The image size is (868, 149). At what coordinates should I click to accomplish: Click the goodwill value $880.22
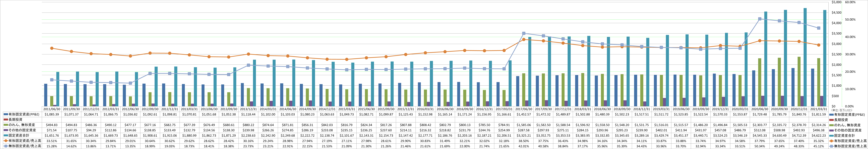(x=249, y=125)
